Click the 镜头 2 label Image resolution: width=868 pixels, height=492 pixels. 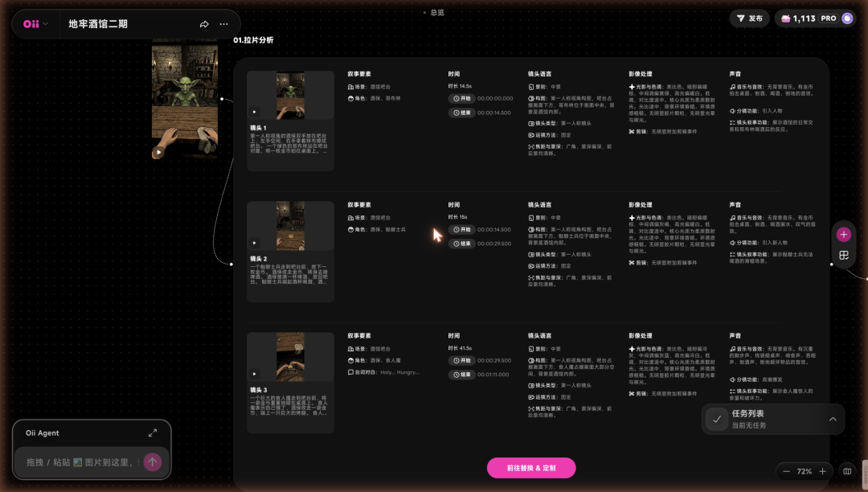tap(259, 259)
